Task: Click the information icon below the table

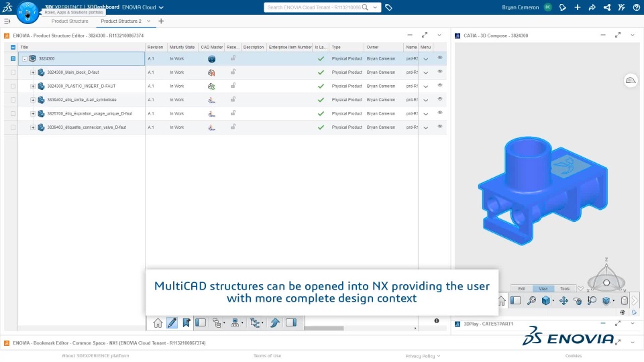Action: 437,321
